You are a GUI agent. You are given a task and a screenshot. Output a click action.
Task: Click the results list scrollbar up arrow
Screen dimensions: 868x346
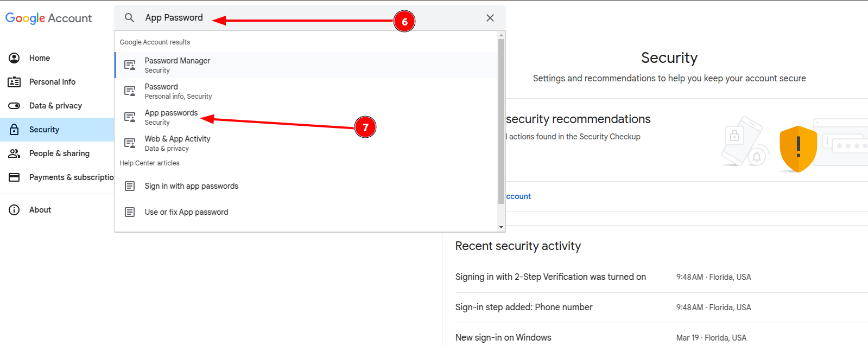502,35
